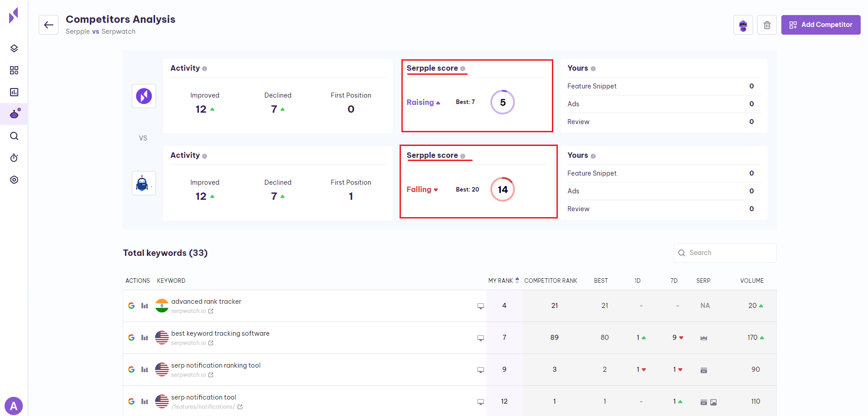
Task: Click the BEST column header
Action: tap(601, 281)
